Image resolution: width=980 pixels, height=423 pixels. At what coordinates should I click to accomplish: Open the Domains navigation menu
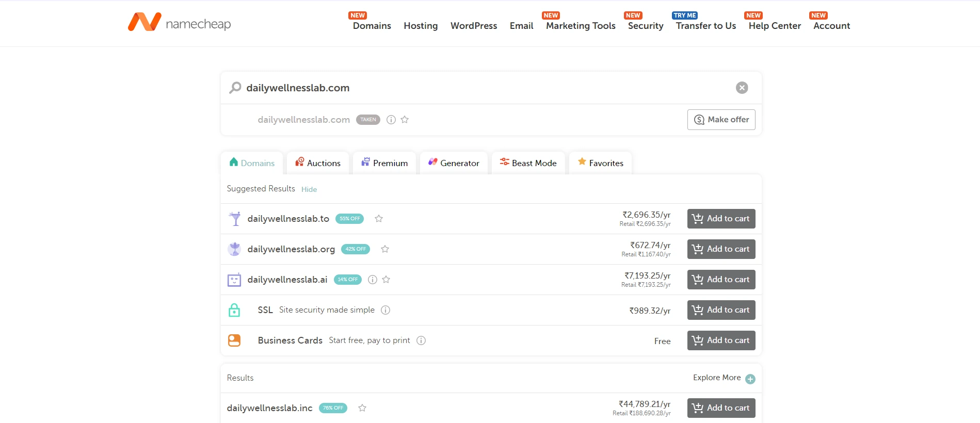(372, 26)
